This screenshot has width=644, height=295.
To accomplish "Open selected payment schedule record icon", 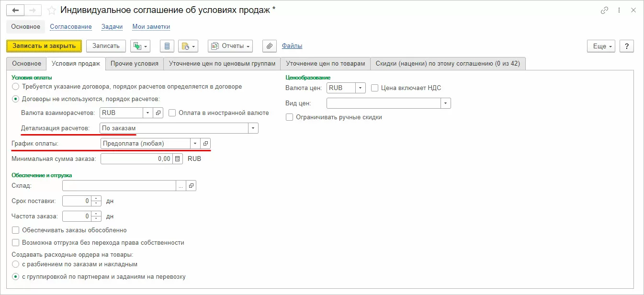I will [x=205, y=143].
